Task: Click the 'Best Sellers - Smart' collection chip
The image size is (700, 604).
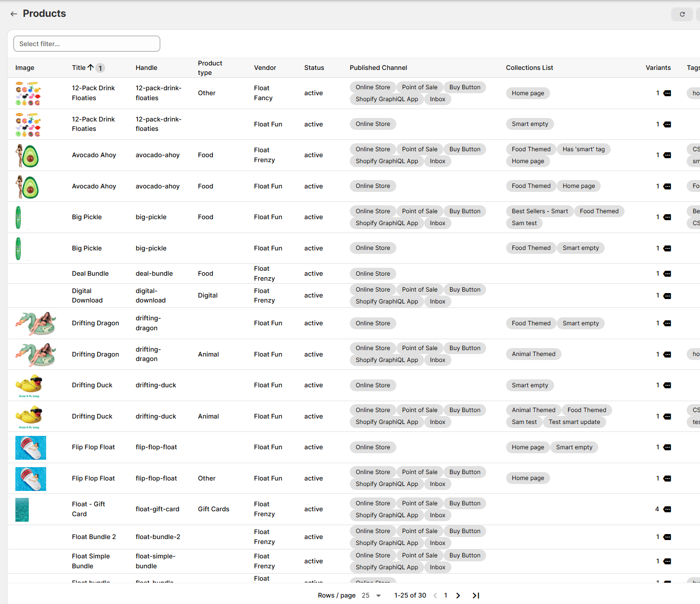Action: point(540,211)
